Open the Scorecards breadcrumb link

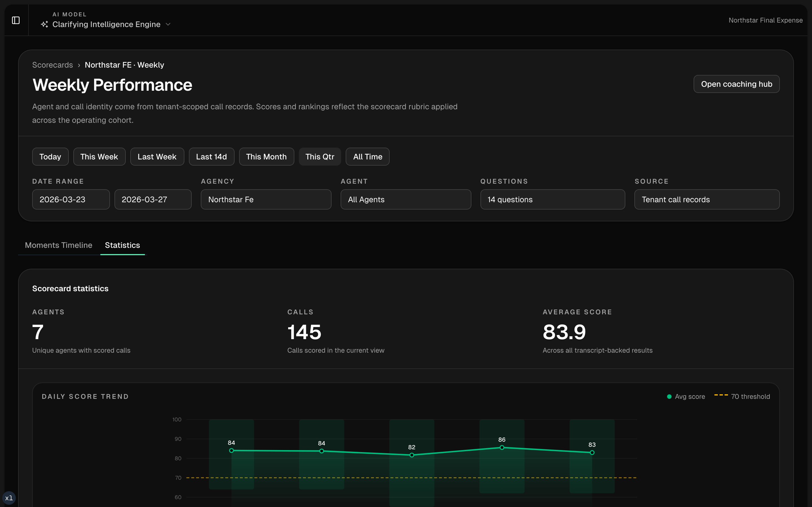[52, 65]
